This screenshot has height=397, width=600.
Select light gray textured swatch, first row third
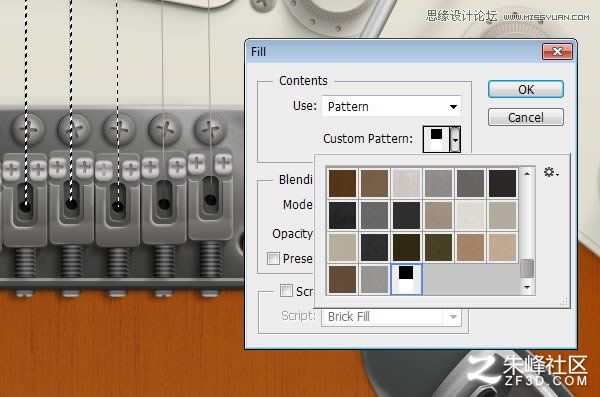click(x=406, y=183)
